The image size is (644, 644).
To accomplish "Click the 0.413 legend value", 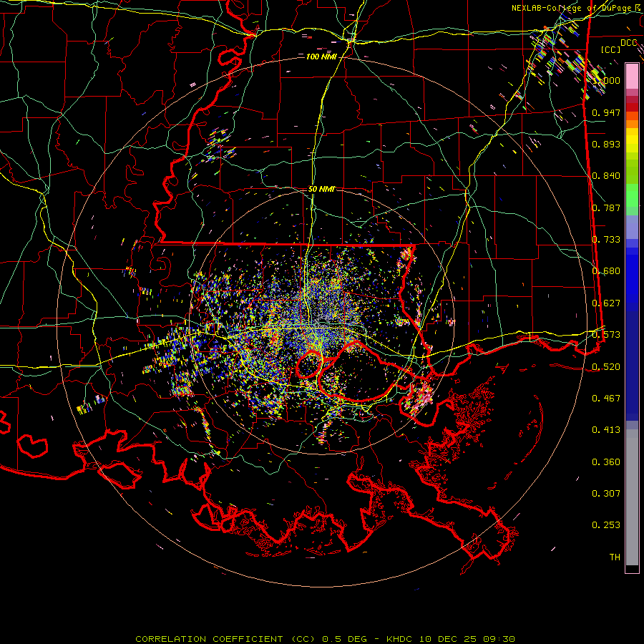I will click(x=606, y=430).
